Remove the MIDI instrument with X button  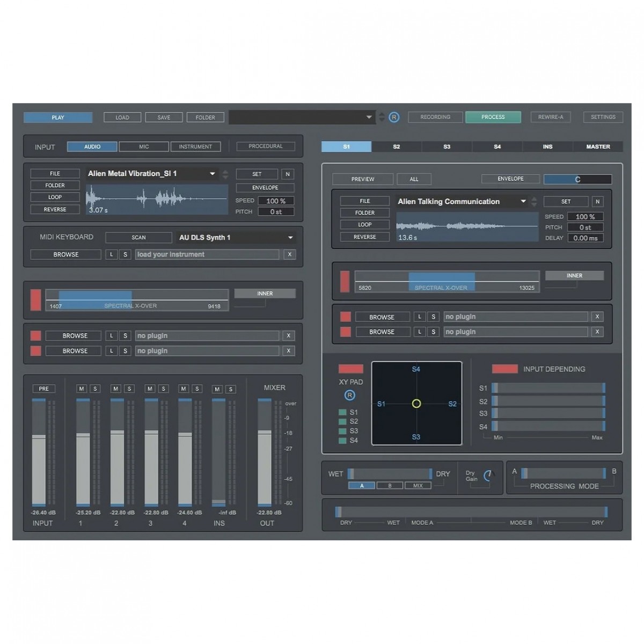(289, 254)
